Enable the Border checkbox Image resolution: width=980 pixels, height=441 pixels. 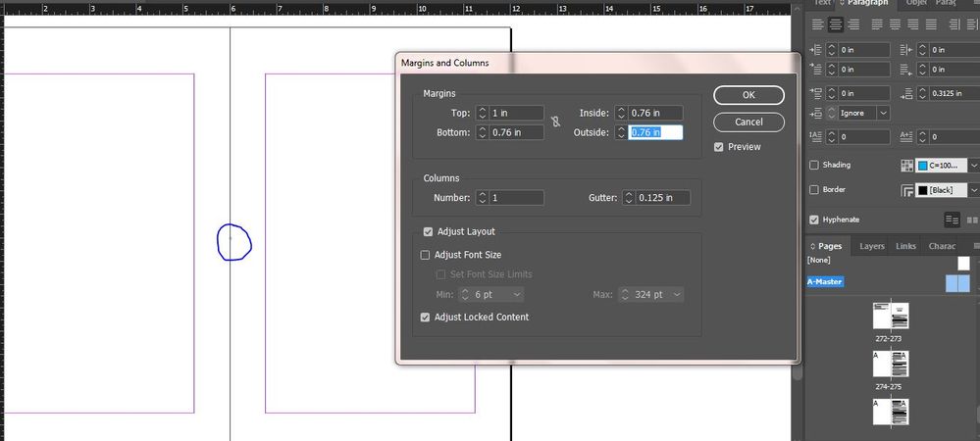point(814,189)
